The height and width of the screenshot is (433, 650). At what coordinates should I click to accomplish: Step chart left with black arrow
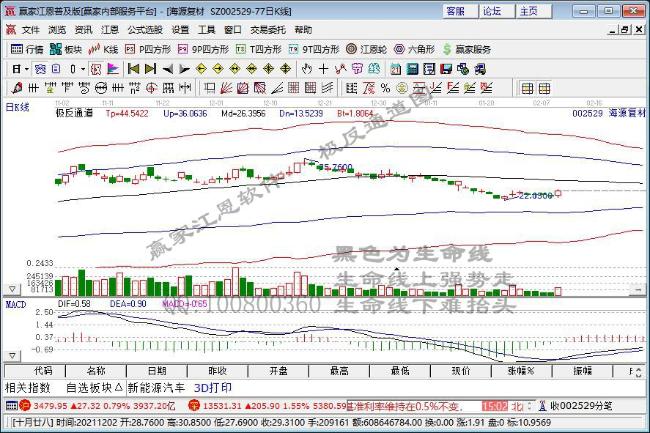[167, 69]
